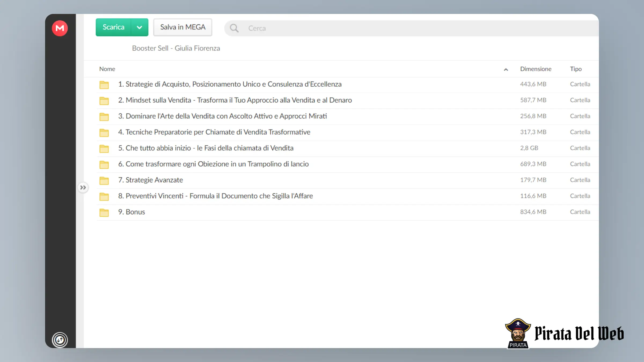Click the Salva in MEGA button
644x362 pixels.
(x=183, y=27)
